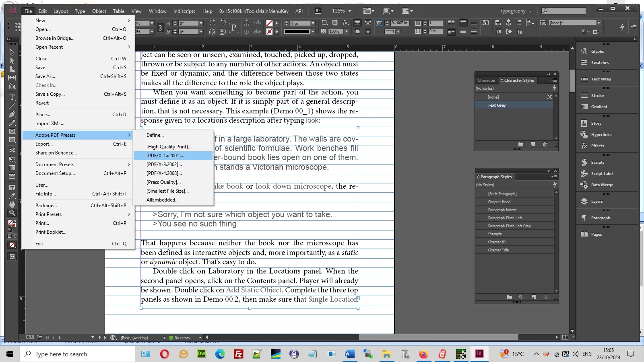Choose Define... in PDF presets submenu
Screen dimensions: 644x362
coord(173,135)
